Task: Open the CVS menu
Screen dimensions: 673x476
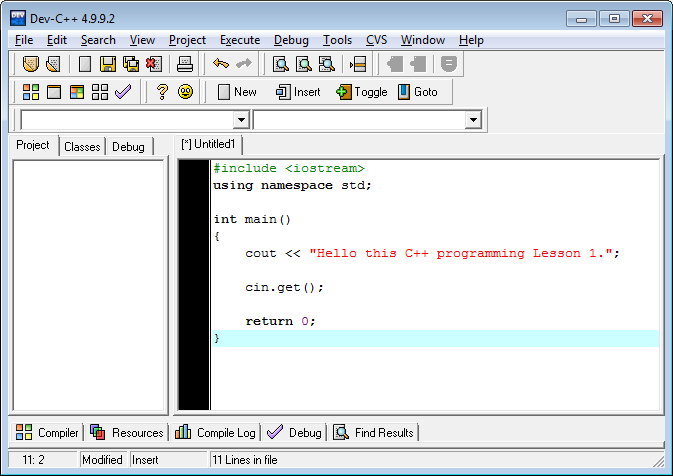Action: pos(376,40)
